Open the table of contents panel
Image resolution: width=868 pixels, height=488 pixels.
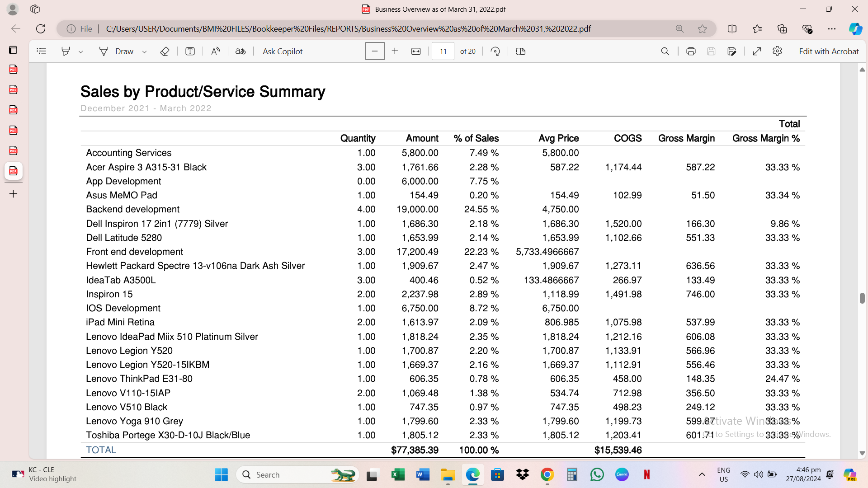[42, 51]
